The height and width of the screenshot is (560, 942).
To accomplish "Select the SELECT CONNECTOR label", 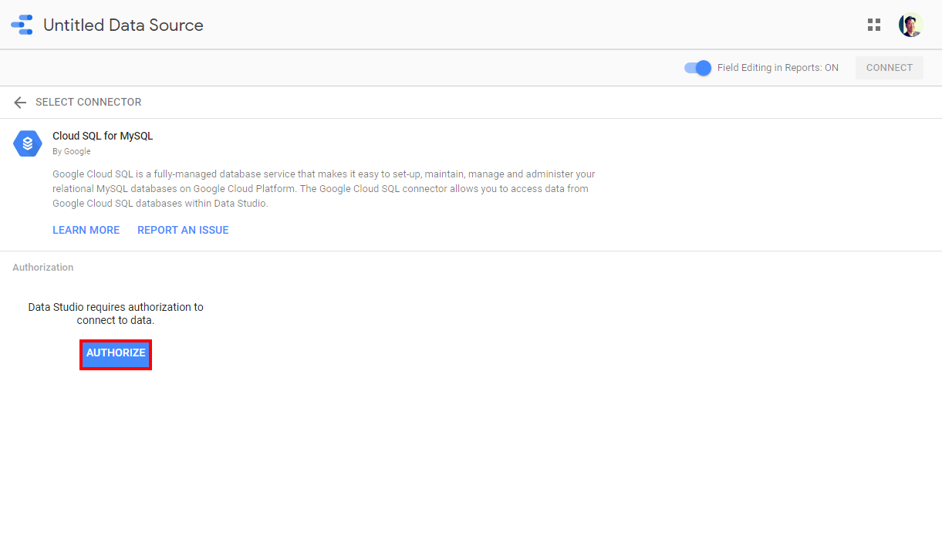I will coord(88,103).
